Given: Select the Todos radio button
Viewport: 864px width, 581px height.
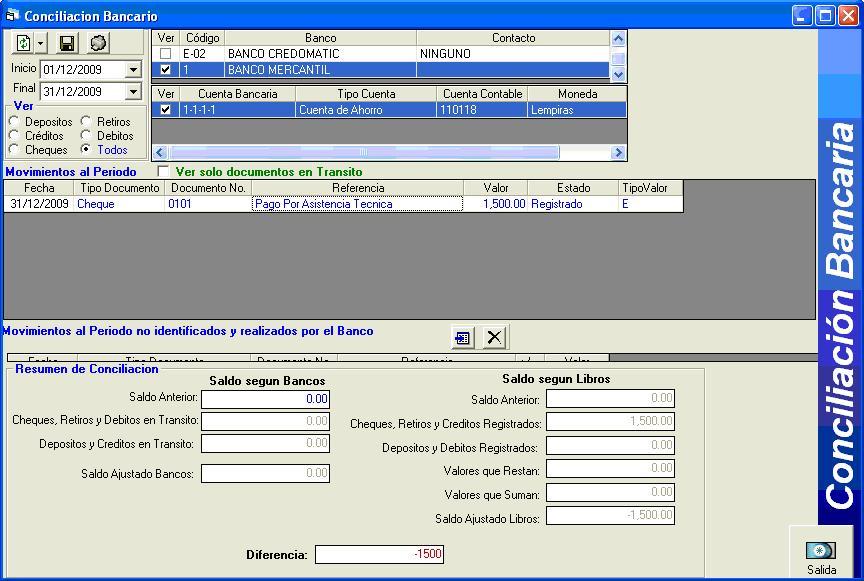Looking at the screenshot, I should [85, 149].
